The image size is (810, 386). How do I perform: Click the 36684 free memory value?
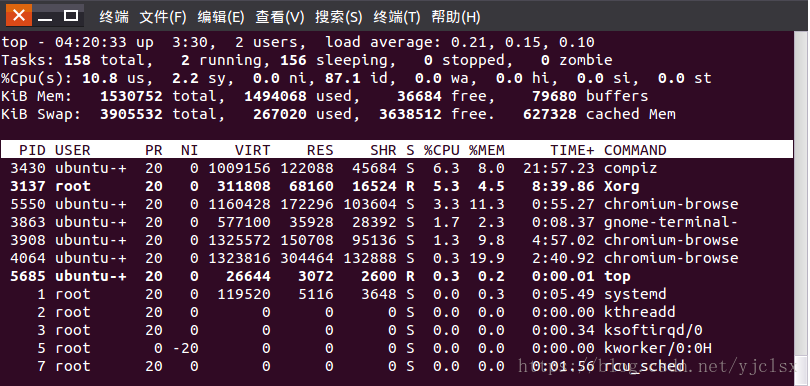pos(419,96)
